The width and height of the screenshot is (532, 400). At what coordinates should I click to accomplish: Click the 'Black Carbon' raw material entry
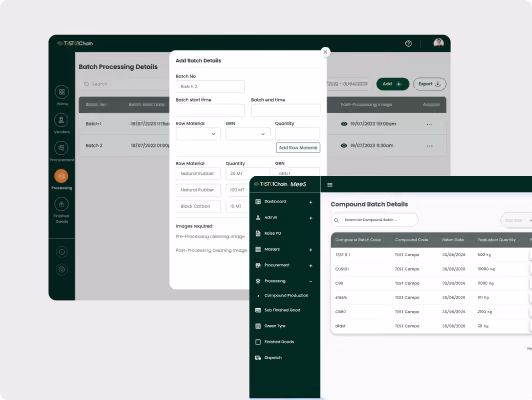[x=198, y=206]
